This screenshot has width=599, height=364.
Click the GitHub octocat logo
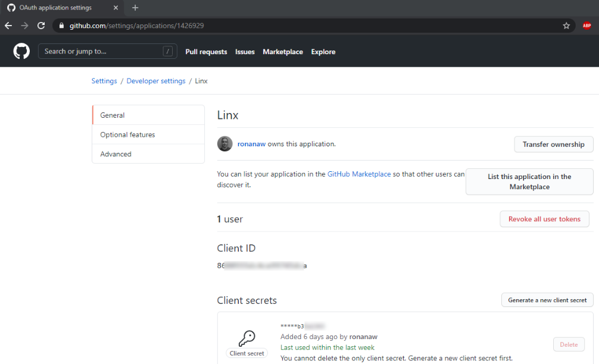21,52
